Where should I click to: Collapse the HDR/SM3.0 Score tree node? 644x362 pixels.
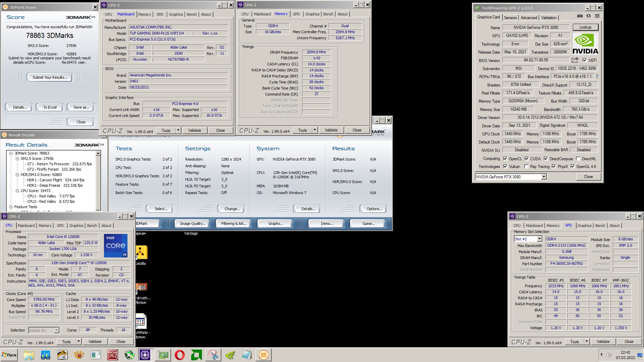(x=17, y=175)
